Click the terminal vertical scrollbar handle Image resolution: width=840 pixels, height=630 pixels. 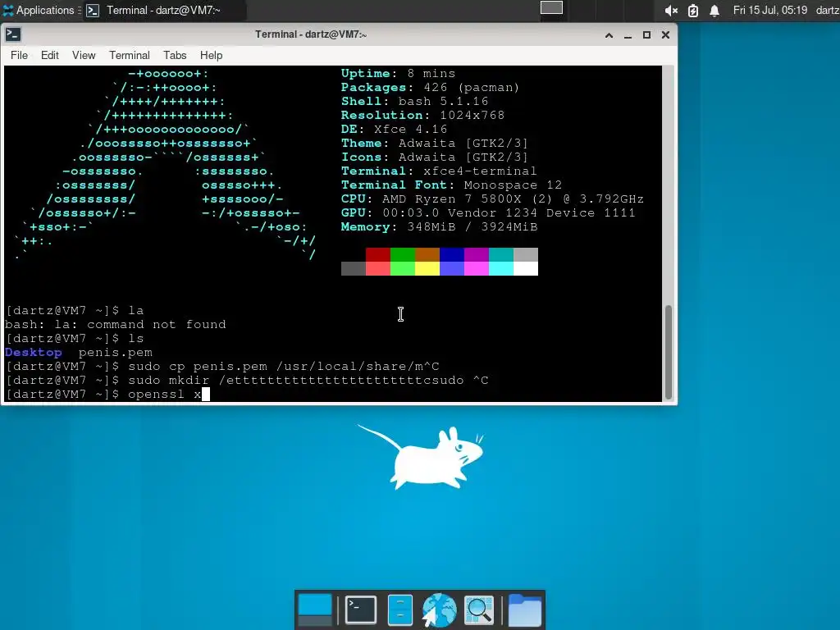tap(668, 352)
